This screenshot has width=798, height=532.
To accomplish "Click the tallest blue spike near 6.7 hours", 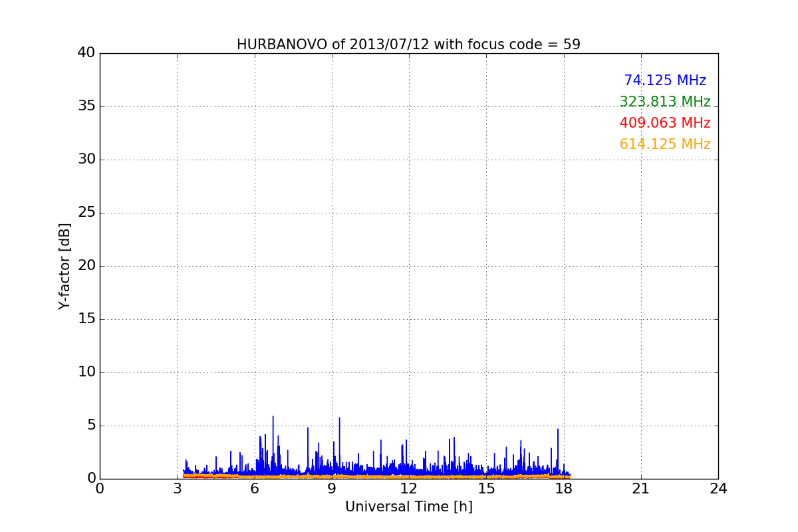I will coord(273,444).
